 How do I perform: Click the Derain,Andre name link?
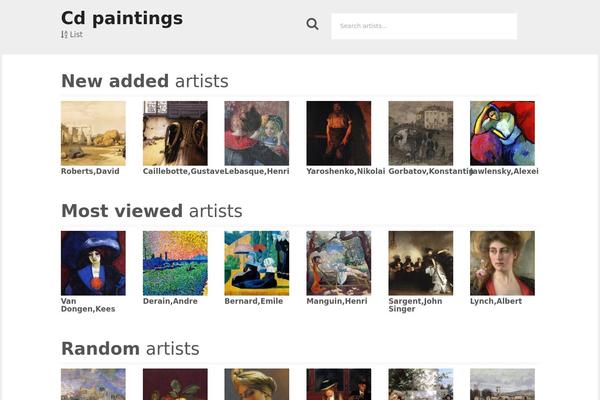[x=170, y=301]
